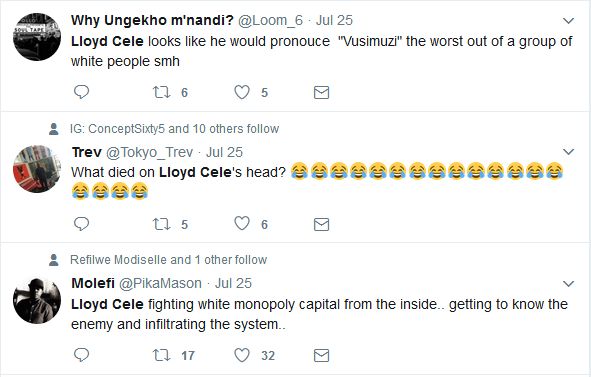The height and width of the screenshot is (377, 591).
Task: Open IG: ConceptSixty5 and 10 others follow
Action: click(174, 129)
